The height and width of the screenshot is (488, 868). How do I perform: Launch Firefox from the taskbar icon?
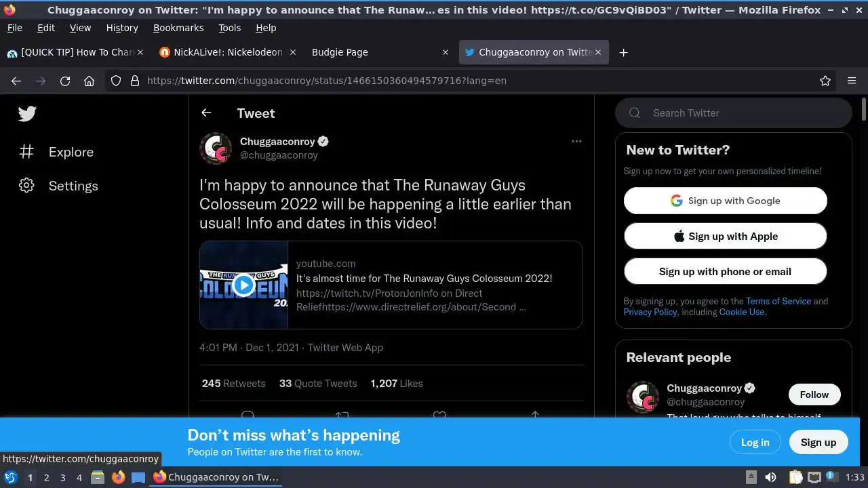[118, 477]
